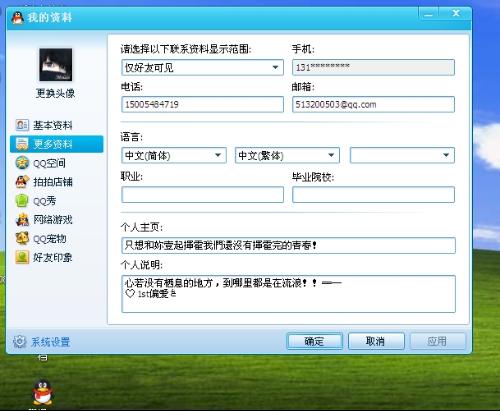
Task: Open the QQ宠物 icon
Action: [22, 238]
